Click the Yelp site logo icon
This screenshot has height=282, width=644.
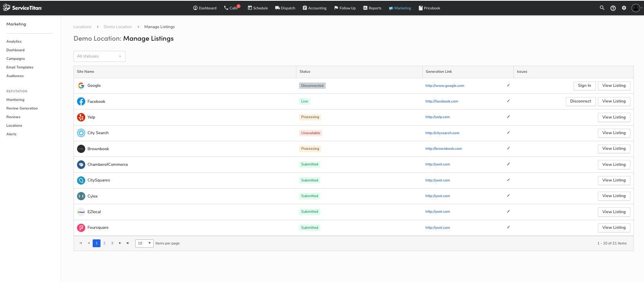(x=81, y=117)
